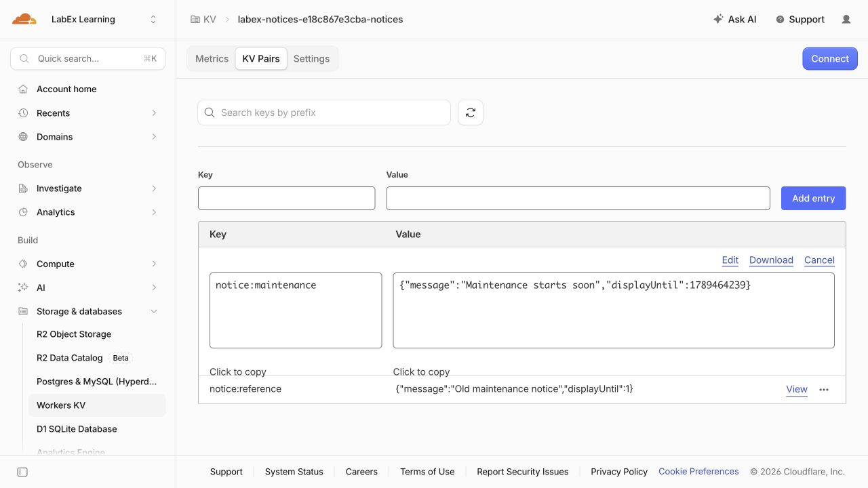Click the Compute sidebar icon
Image resolution: width=868 pixels, height=488 pixels.
tap(23, 264)
